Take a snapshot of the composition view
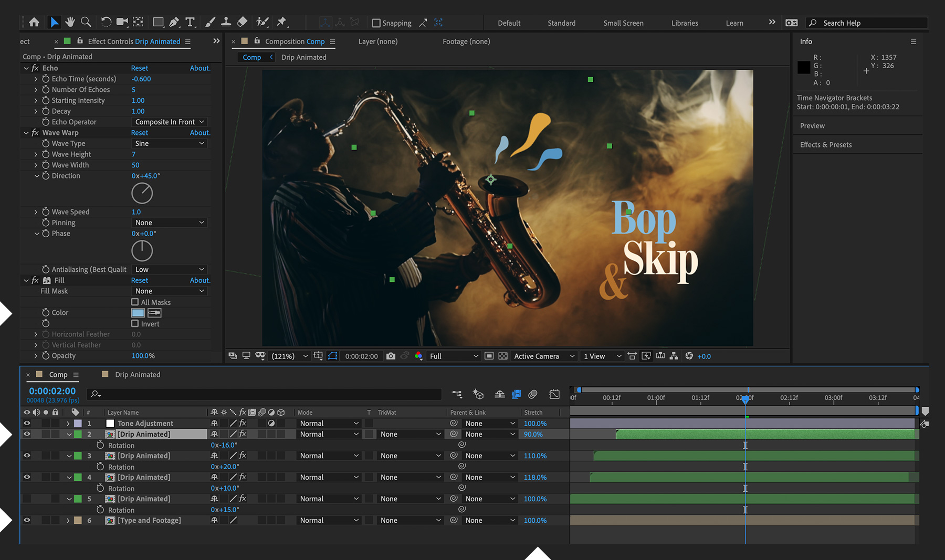The image size is (945, 560). [x=391, y=356]
